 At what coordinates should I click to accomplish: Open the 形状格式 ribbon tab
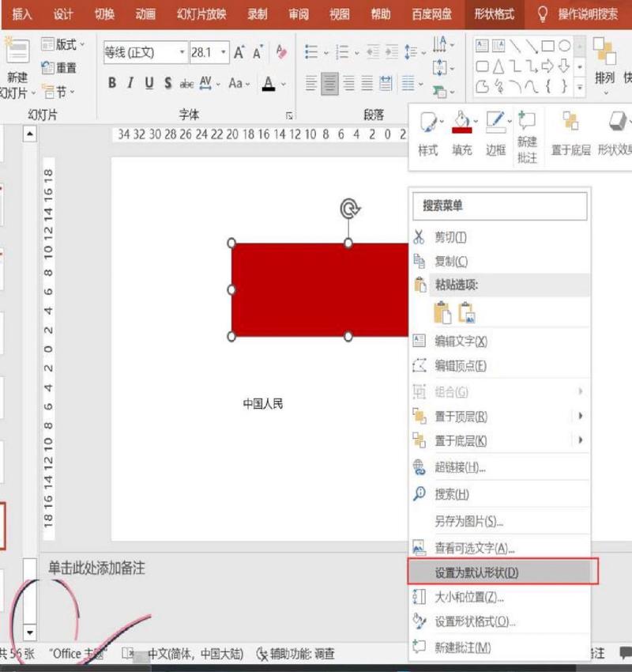tap(494, 14)
